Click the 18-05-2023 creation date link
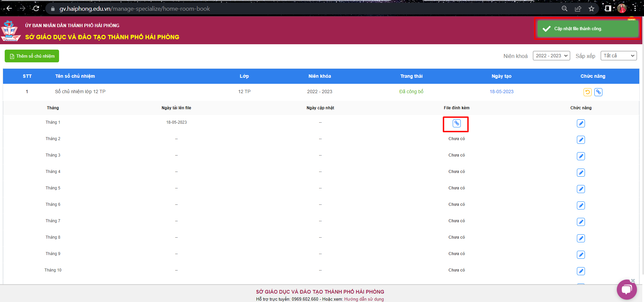644x302 pixels. [501, 92]
